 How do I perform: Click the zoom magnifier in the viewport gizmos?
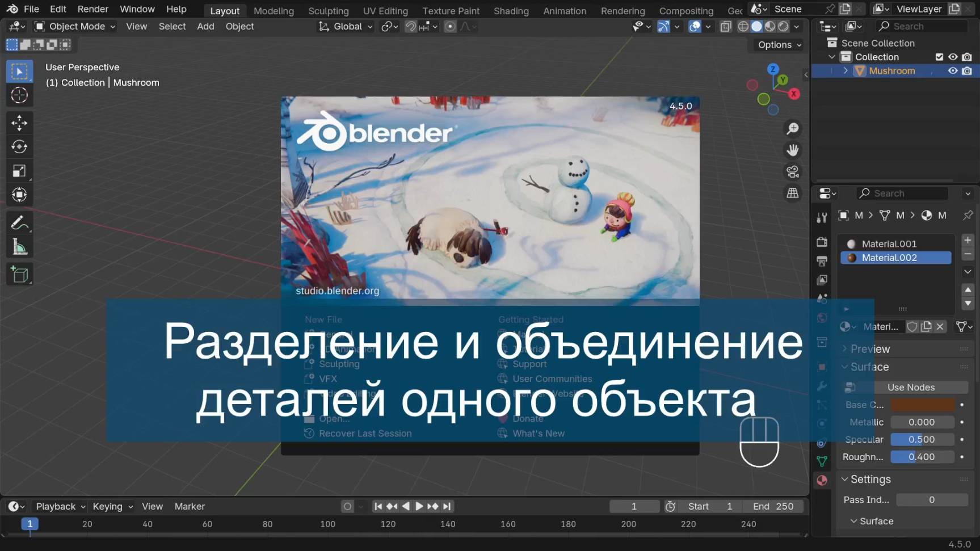[x=792, y=128]
